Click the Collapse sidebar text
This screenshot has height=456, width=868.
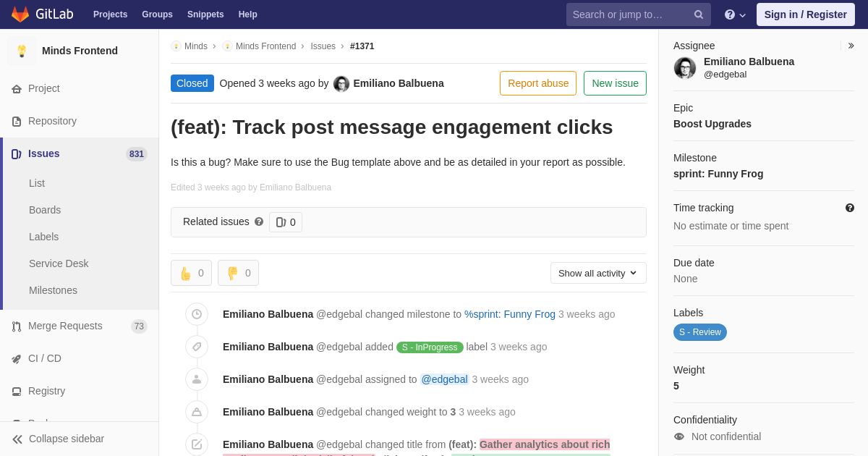tap(67, 439)
